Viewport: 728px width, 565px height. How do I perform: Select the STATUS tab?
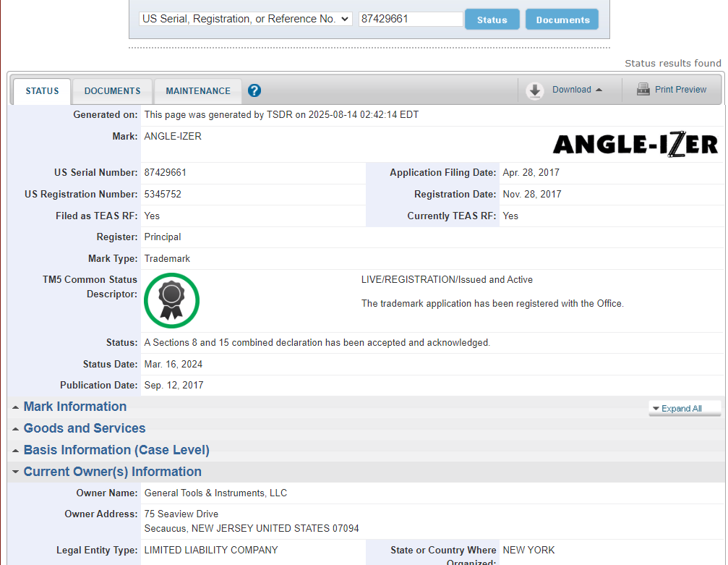pyautogui.click(x=42, y=91)
